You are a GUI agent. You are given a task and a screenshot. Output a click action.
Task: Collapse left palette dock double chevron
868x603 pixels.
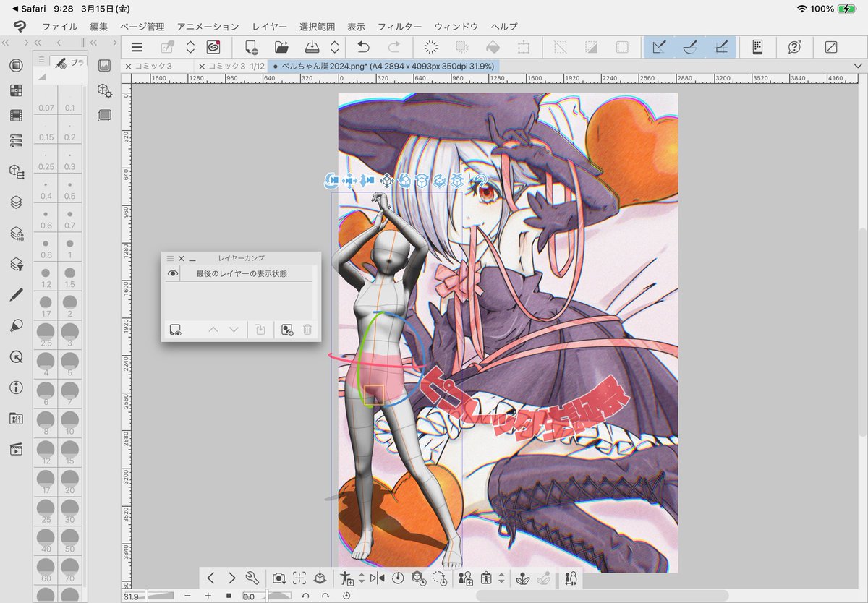6,43
